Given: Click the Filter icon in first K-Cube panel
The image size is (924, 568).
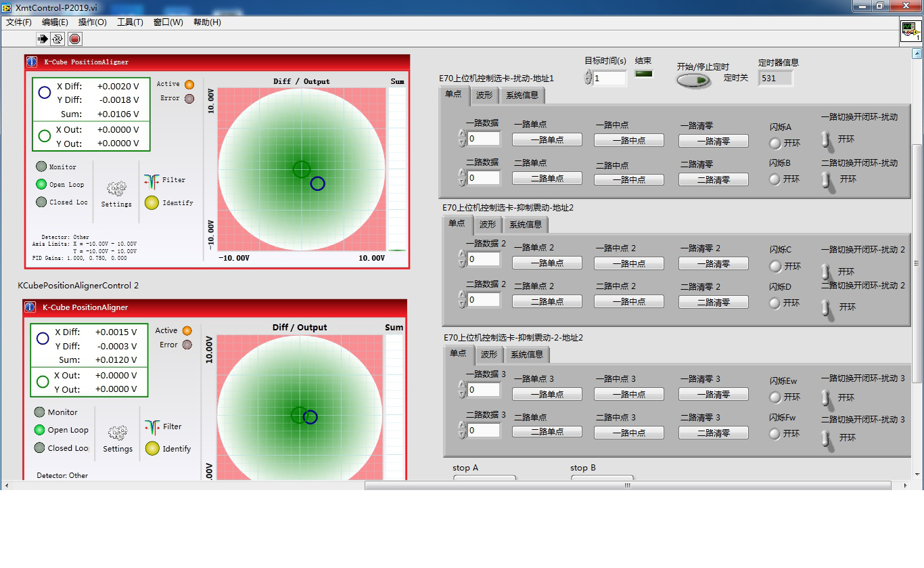Looking at the screenshot, I should pos(152,181).
